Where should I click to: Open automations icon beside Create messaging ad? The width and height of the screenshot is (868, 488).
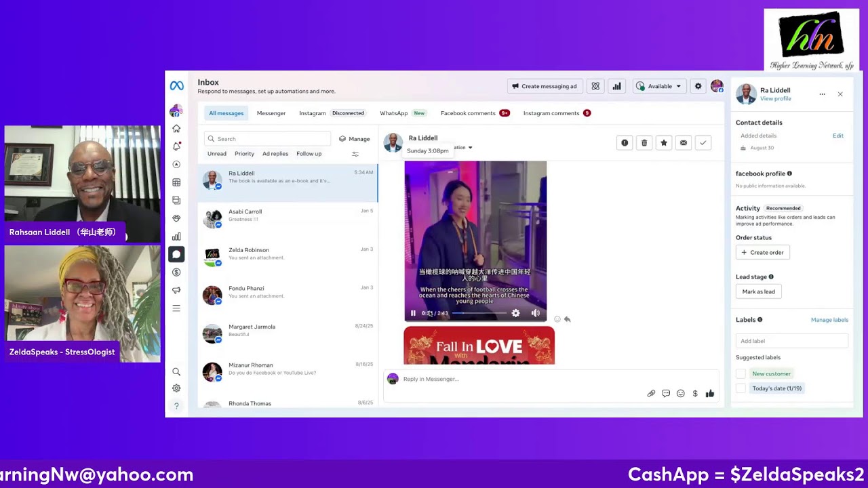[x=595, y=86]
